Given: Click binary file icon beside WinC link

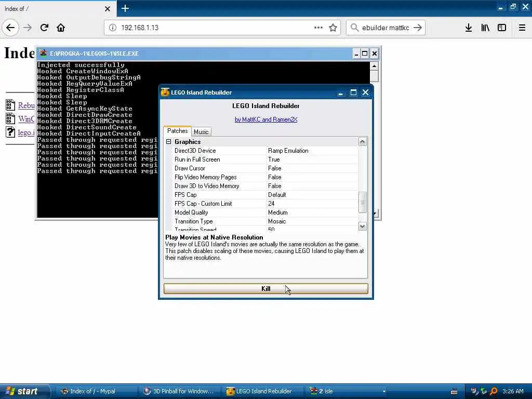Looking at the screenshot, I should tap(10, 119).
